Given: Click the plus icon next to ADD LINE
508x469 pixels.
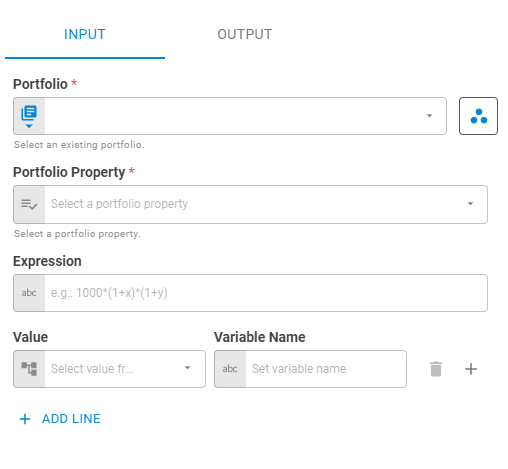Looking at the screenshot, I should pos(25,419).
